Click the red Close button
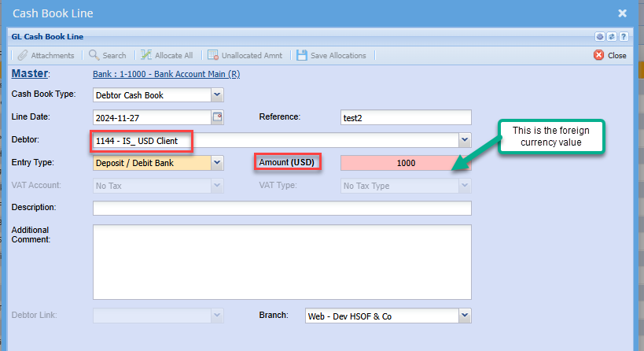 [x=610, y=56]
